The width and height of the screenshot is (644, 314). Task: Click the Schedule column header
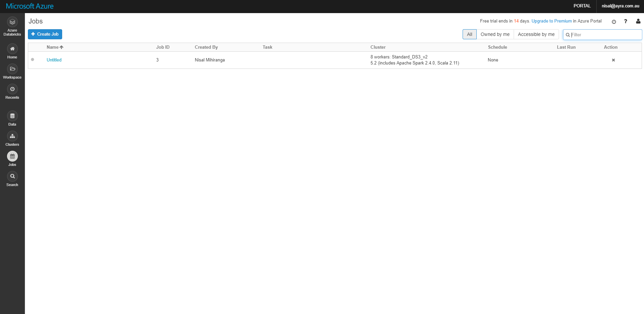coord(498,47)
